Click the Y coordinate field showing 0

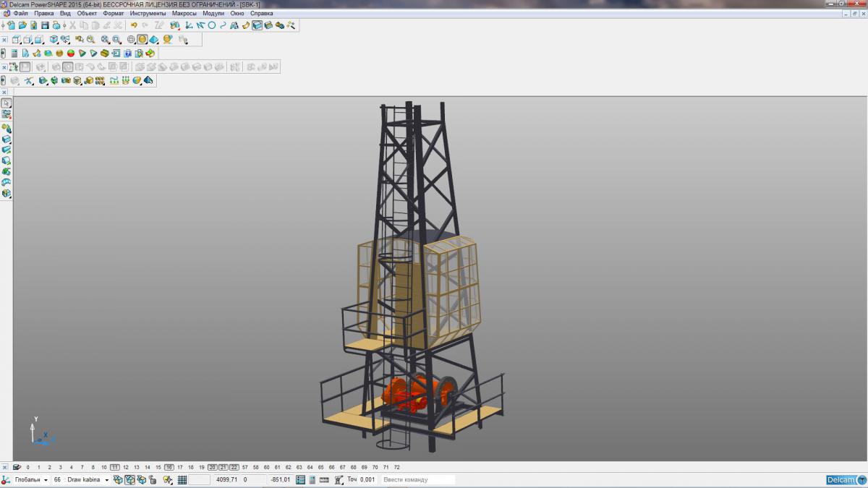coord(253,479)
